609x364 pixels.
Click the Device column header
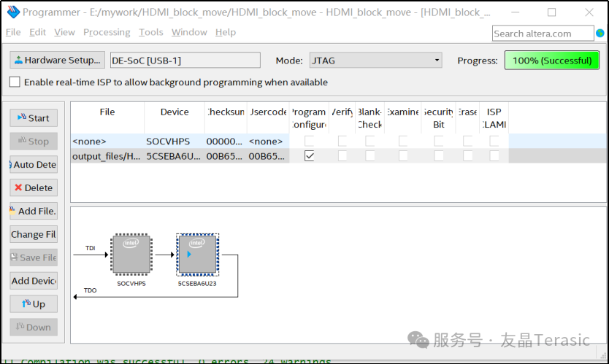click(x=175, y=118)
